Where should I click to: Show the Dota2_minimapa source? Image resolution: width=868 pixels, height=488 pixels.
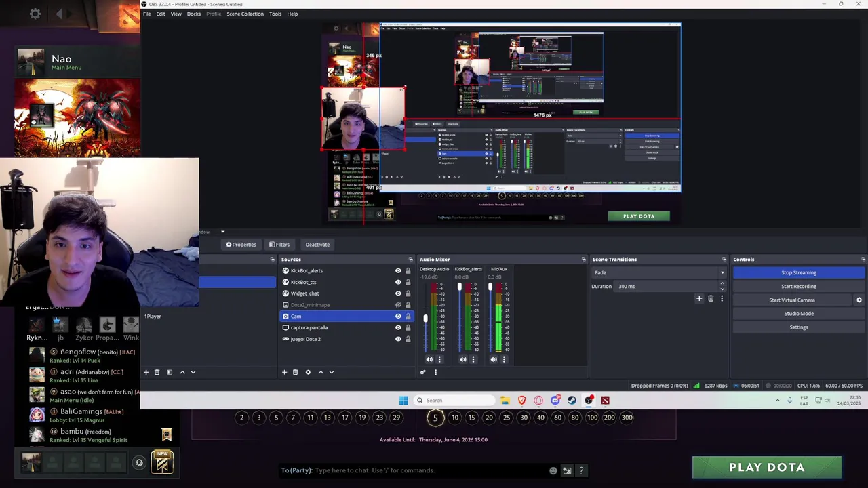tap(398, 305)
